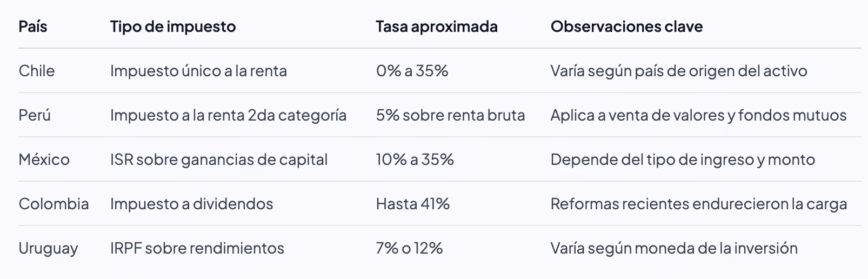Click Impuesto a la renta 2da categoría
Viewport: 868px width, 279px height.
coord(228,115)
